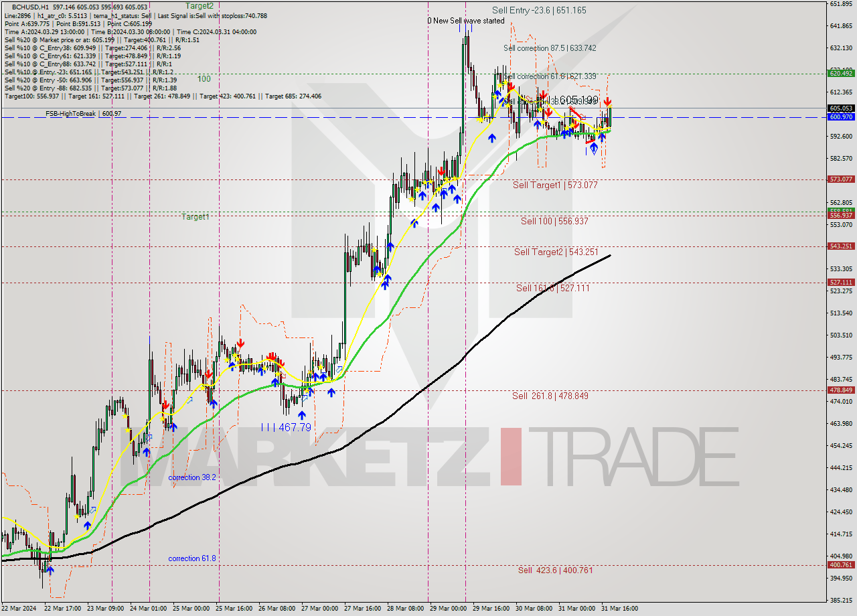
Task: Click the green 'Target1' label
Action: click(x=196, y=217)
